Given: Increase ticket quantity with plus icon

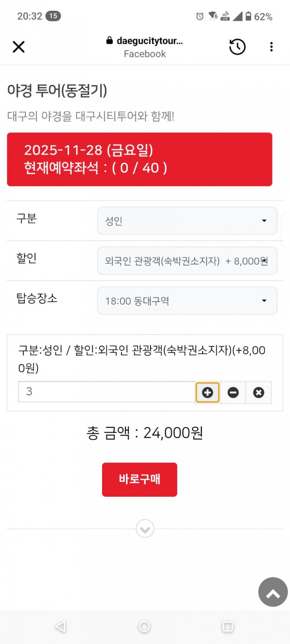Looking at the screenshot, I should point(207,392).
